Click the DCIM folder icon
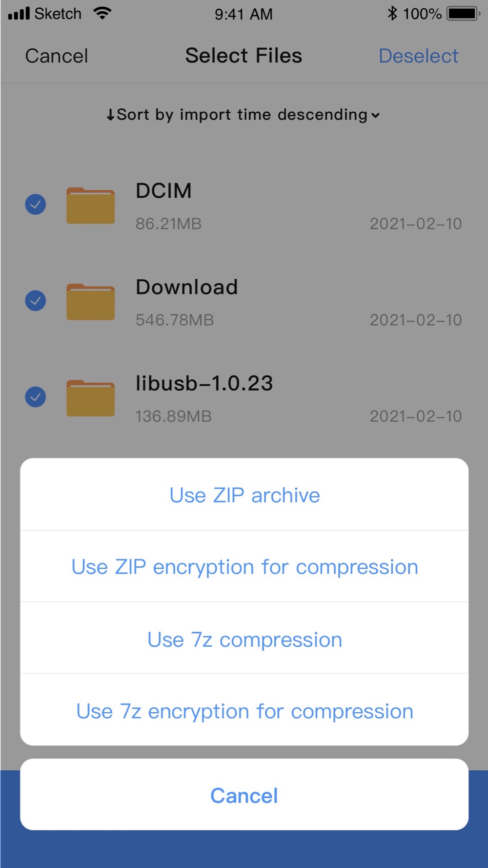Viewport: 488px width, 868px height. click(90, 206)
